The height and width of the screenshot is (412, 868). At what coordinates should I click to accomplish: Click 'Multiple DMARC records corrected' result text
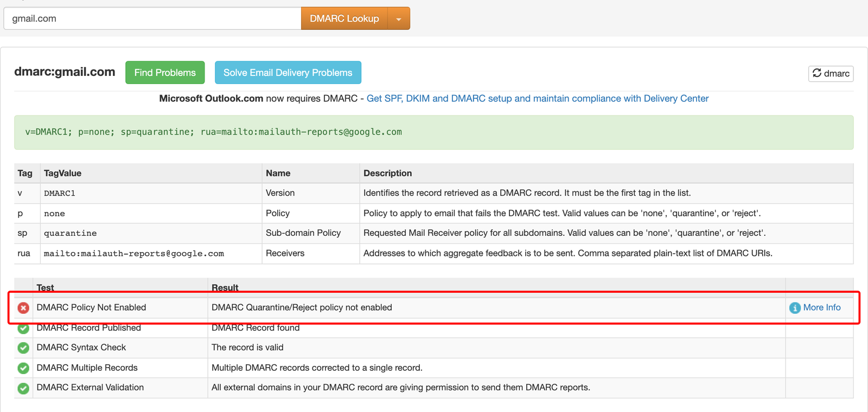click(x=317, y=368)
